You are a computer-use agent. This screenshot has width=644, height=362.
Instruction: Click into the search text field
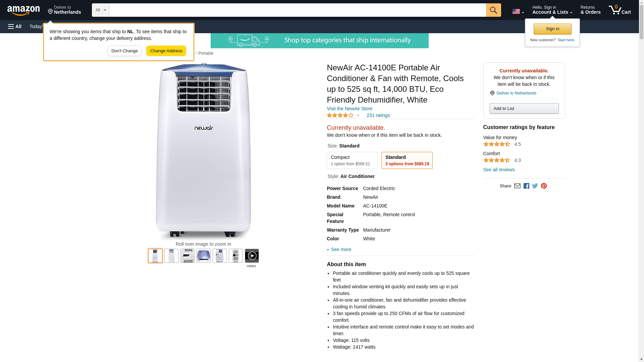pyautogui.click(x=297, y=10)
